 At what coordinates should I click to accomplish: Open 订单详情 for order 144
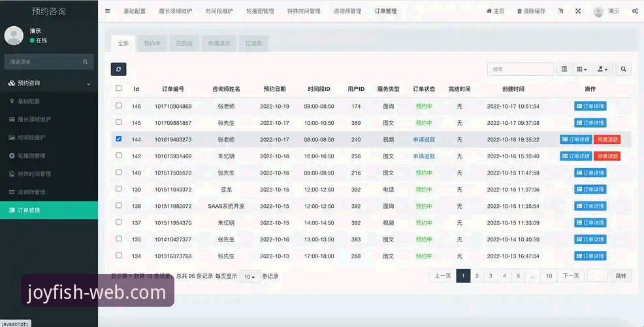pyautogui.click(x=576, y=139)
